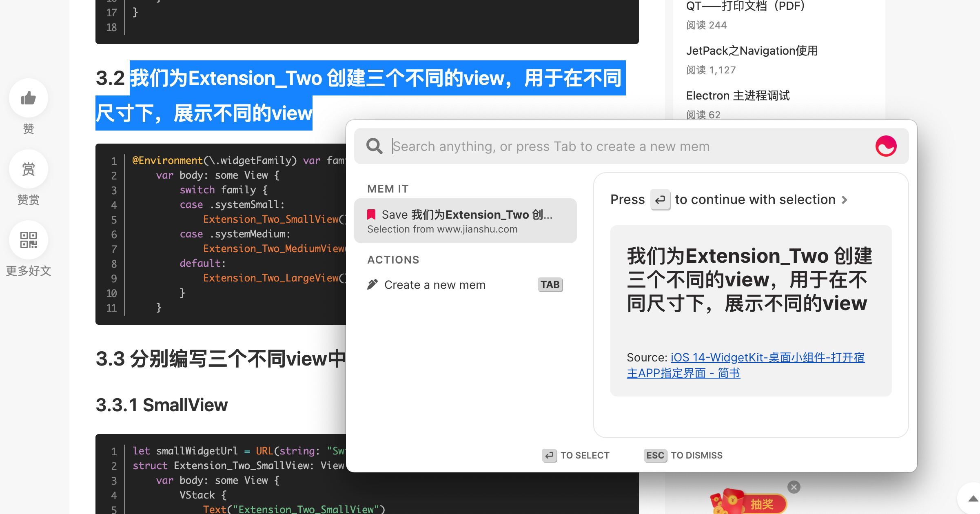Click the Enter to select key badge
Screen dimensions: 980x514
click(x=549, y=455)
